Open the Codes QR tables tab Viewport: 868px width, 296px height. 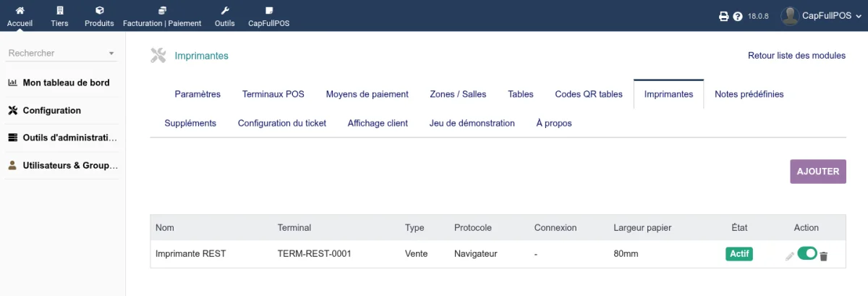(x=589, y=94)
